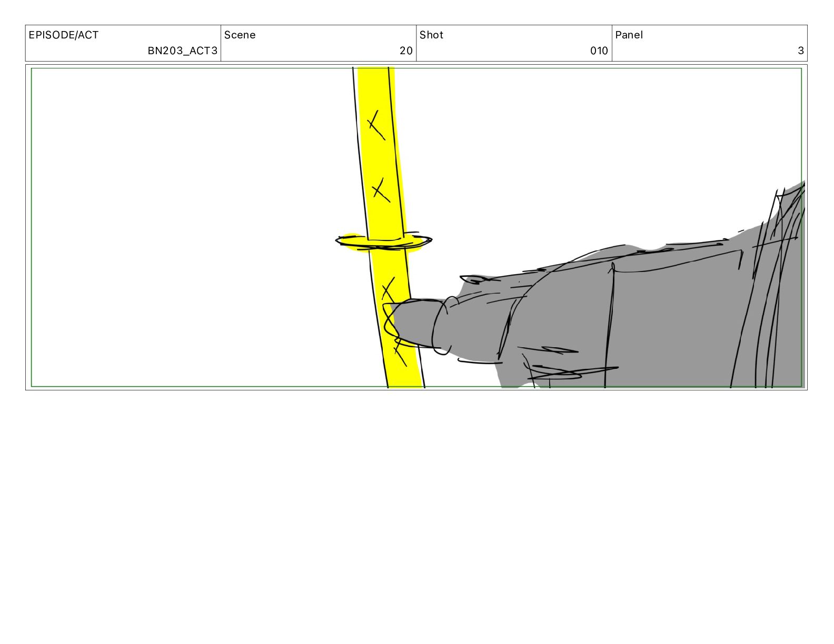Viewport: 834px width, 644px height.
Task: Select the scene number 20
Action: 406,51
